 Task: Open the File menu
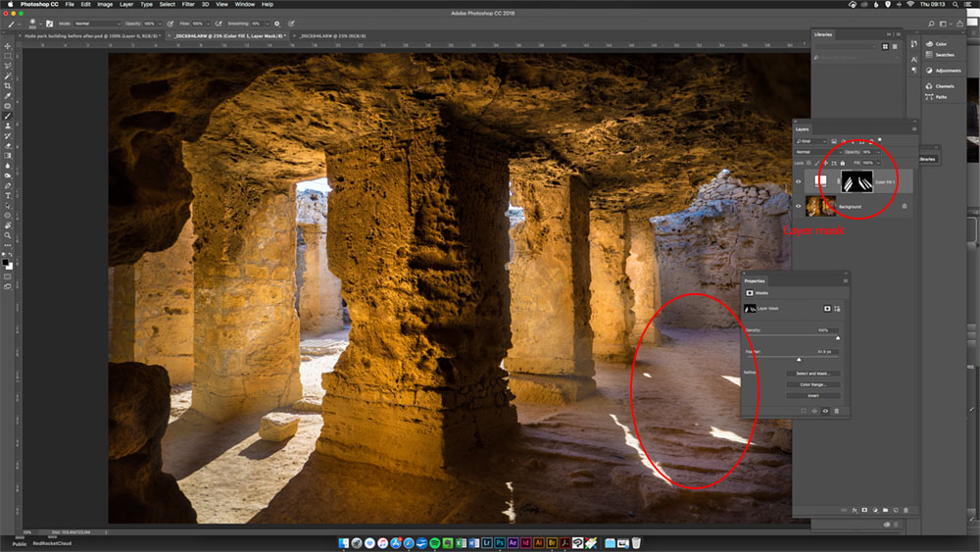click(x=70, y=4)
